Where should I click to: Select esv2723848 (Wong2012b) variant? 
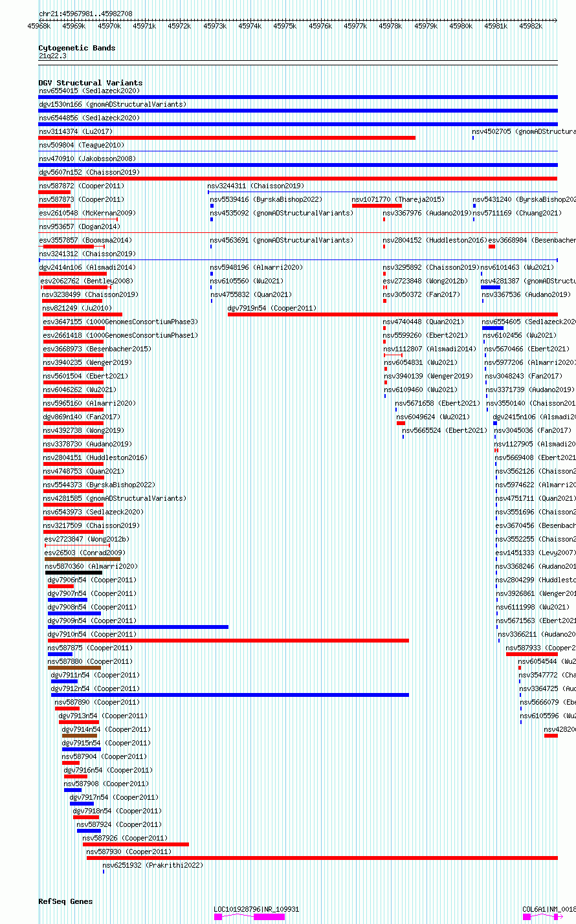coord(425,281)
